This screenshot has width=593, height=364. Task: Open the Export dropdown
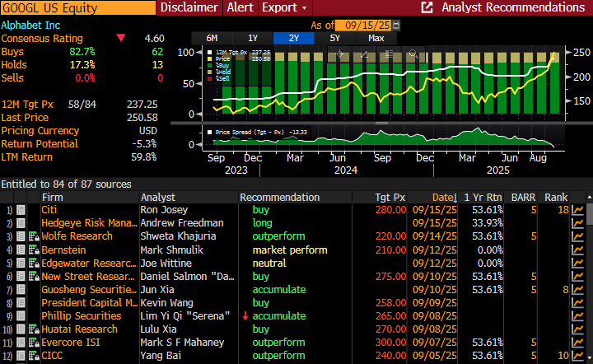285,7
